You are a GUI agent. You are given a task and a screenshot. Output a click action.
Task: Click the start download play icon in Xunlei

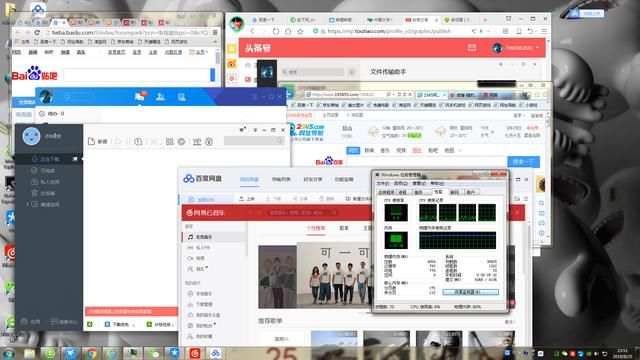point(118,141)
